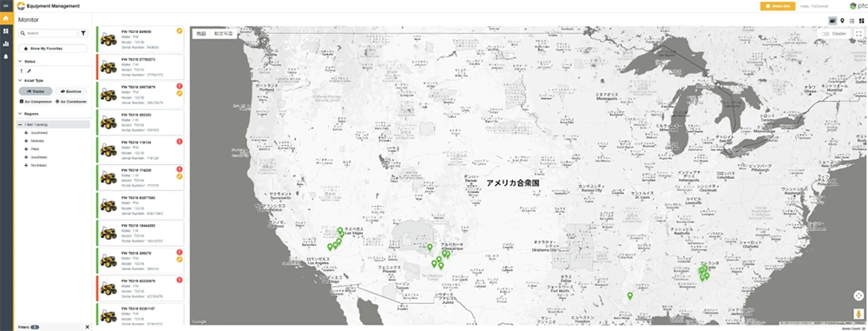
Task: Open the dashboard grid icon in sidebar
Action: [6, 31]
